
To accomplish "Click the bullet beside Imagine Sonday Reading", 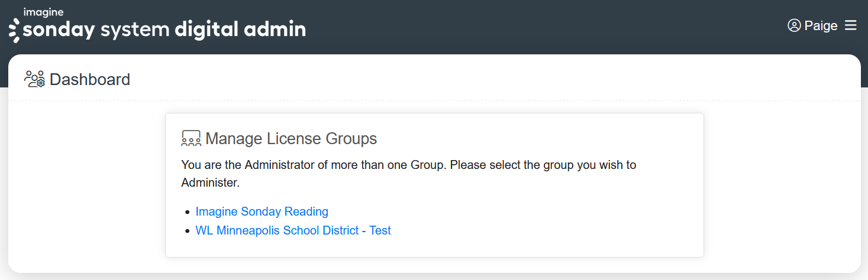I will click(x=188, y=212).
